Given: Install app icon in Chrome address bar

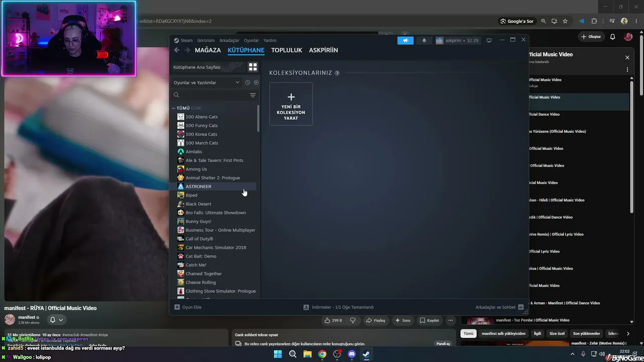Looking at the screenshot, I should 554,21.
